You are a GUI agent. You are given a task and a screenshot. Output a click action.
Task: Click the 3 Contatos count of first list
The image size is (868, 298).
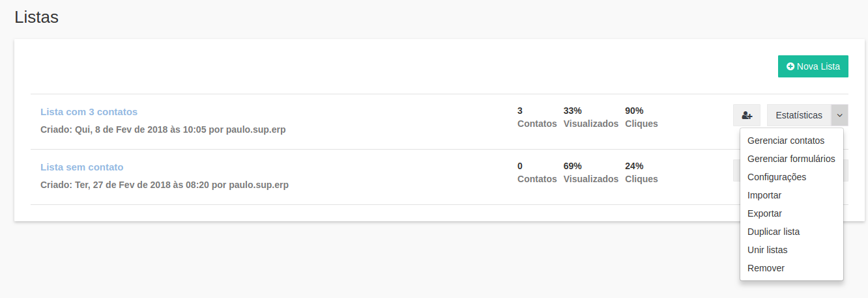coord(537,117)
